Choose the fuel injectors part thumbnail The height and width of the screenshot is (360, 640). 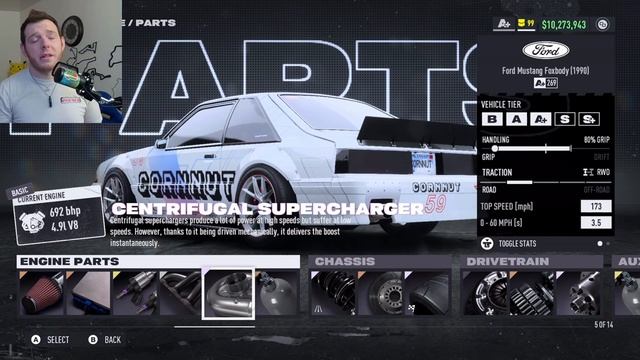coord(135,293)
